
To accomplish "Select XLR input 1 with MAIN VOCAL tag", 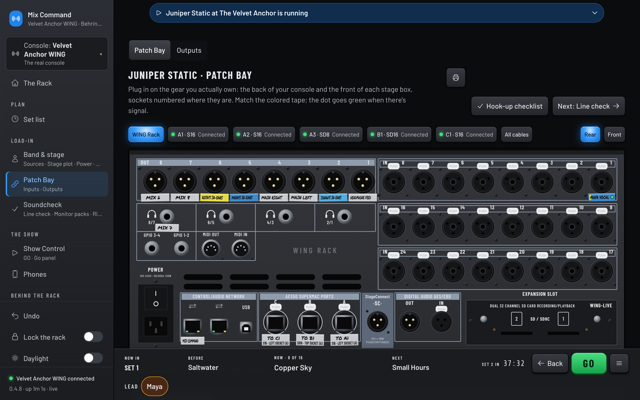I will [x=601, y=181].
